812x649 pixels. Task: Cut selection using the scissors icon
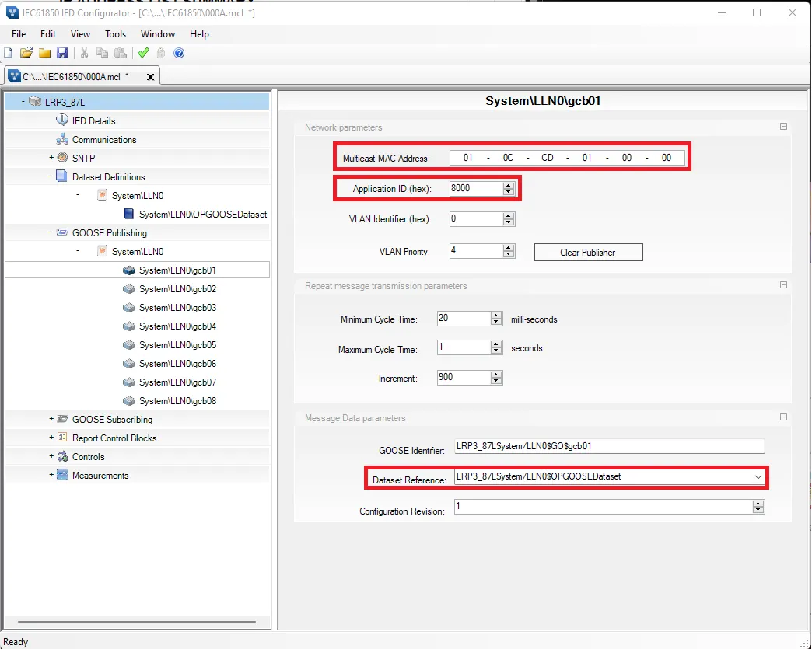click(x=85, y=53)
